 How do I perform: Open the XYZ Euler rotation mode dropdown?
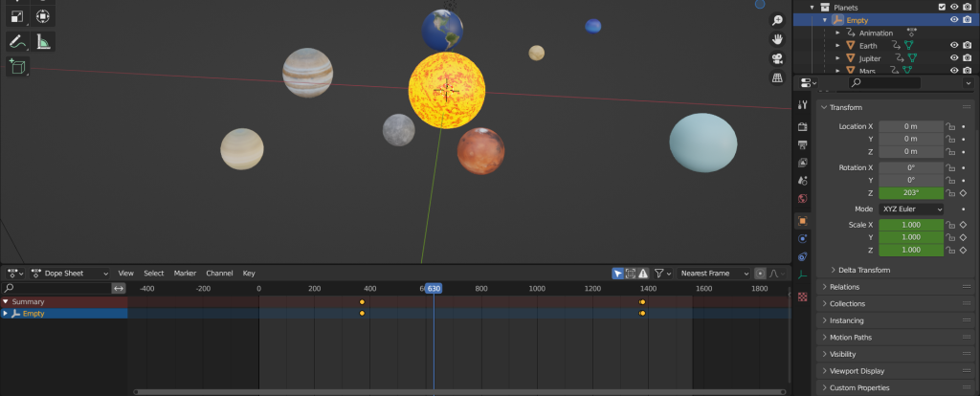911,209
